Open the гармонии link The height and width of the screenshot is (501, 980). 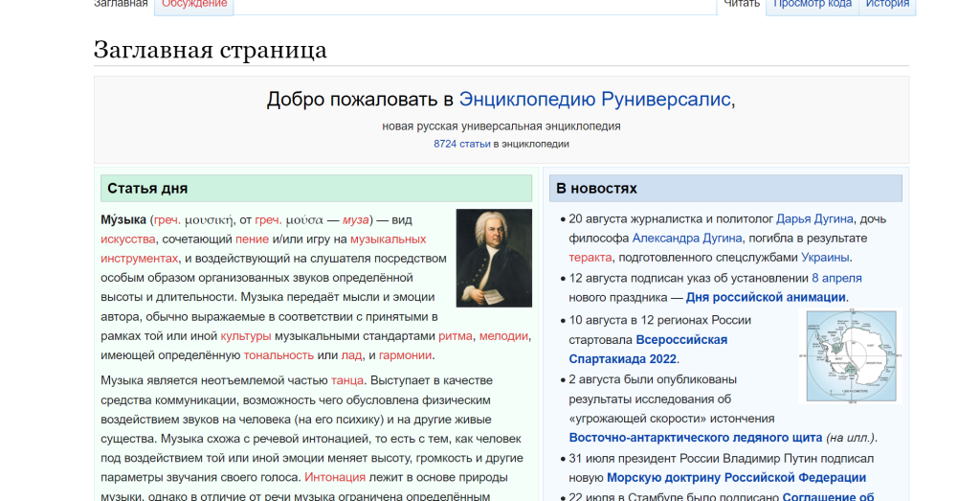point(405,355)
